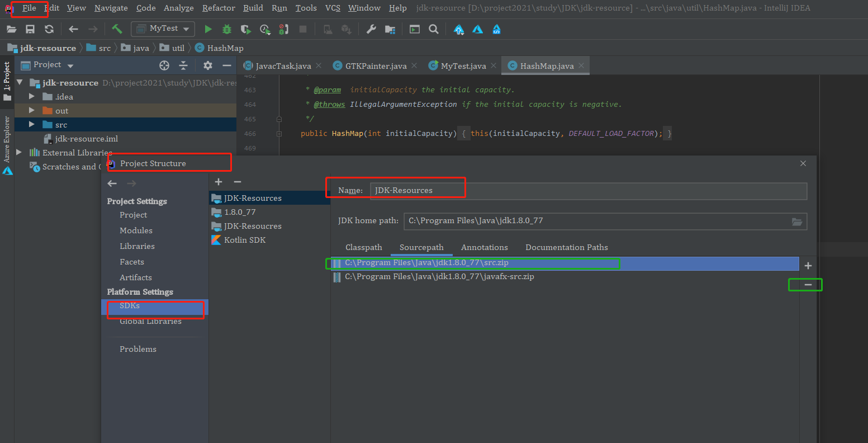Select Facets in Project Settings

coord(132,262)
